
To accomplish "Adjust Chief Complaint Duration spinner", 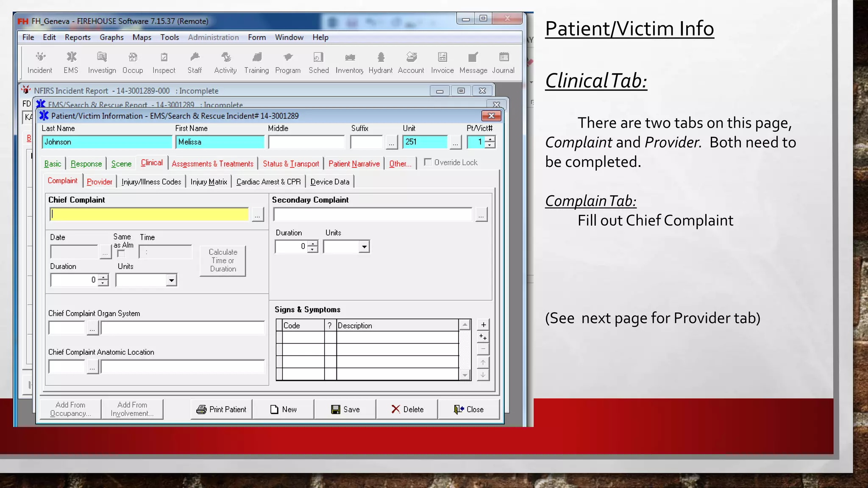I will click(103, 280).
